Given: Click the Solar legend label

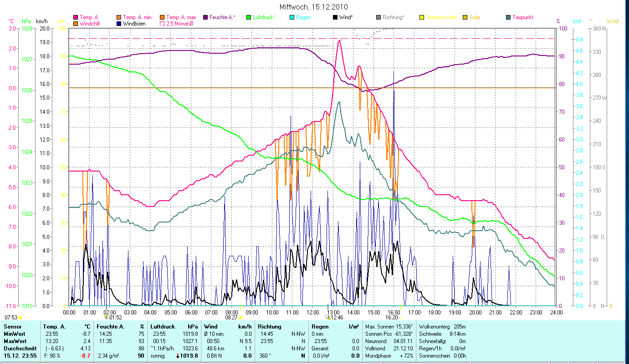Looking at the screenshot, I should click(475, 17).
